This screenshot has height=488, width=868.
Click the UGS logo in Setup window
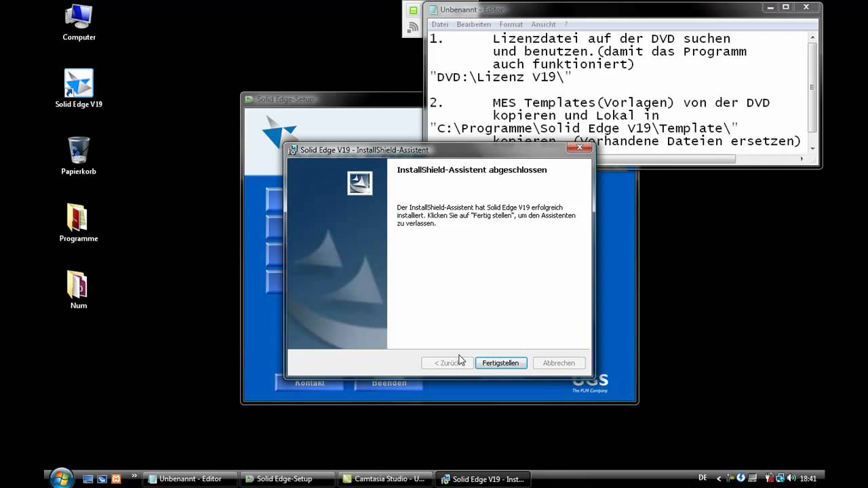590,384
